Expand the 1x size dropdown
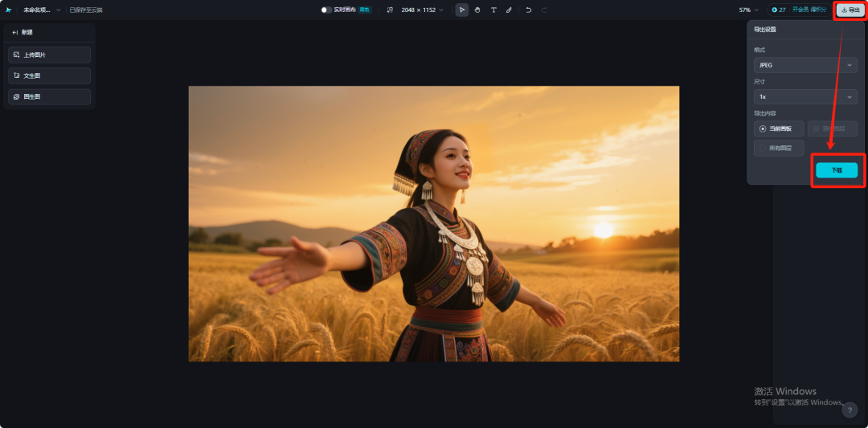868x428 pixels. click(x=805, y=96)
